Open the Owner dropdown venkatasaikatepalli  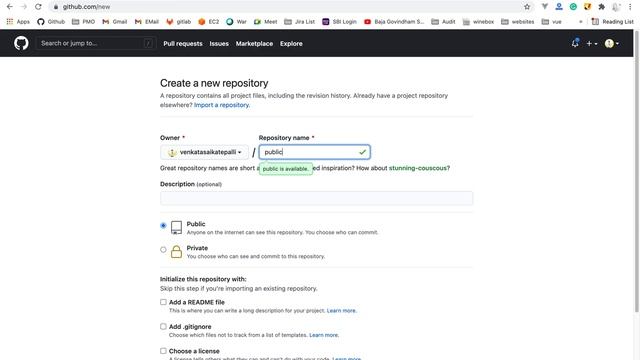(204, 152)
